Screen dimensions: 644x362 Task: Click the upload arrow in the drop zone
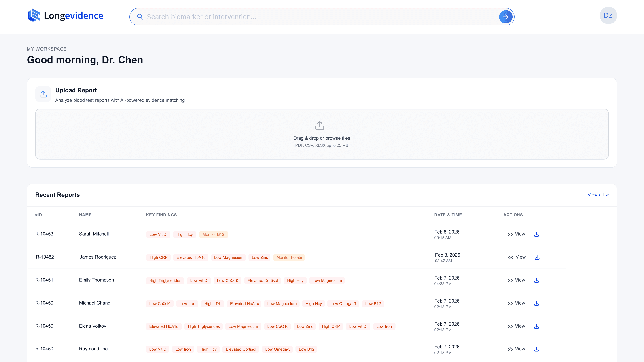[320, 125]
